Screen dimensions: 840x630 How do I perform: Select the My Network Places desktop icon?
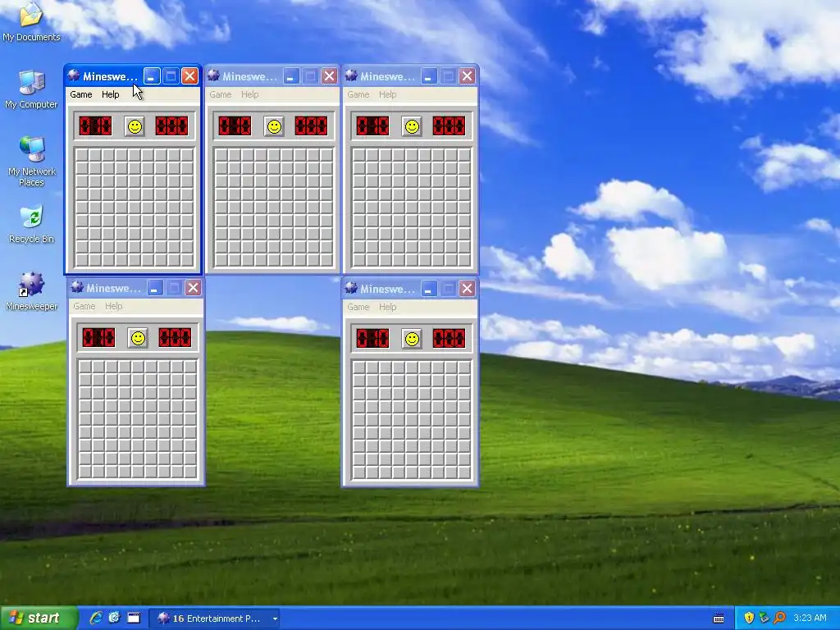[x=32, y=162]
